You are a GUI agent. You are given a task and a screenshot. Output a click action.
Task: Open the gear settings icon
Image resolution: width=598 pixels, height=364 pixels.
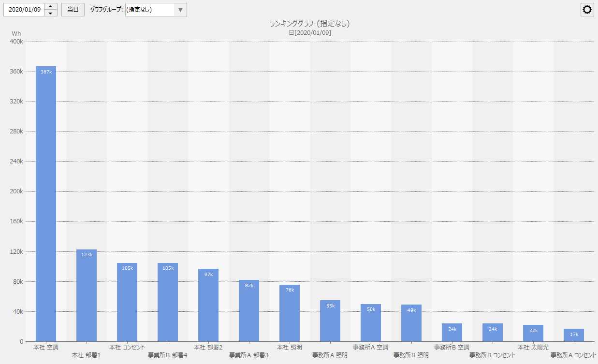[x=587, y=10]
